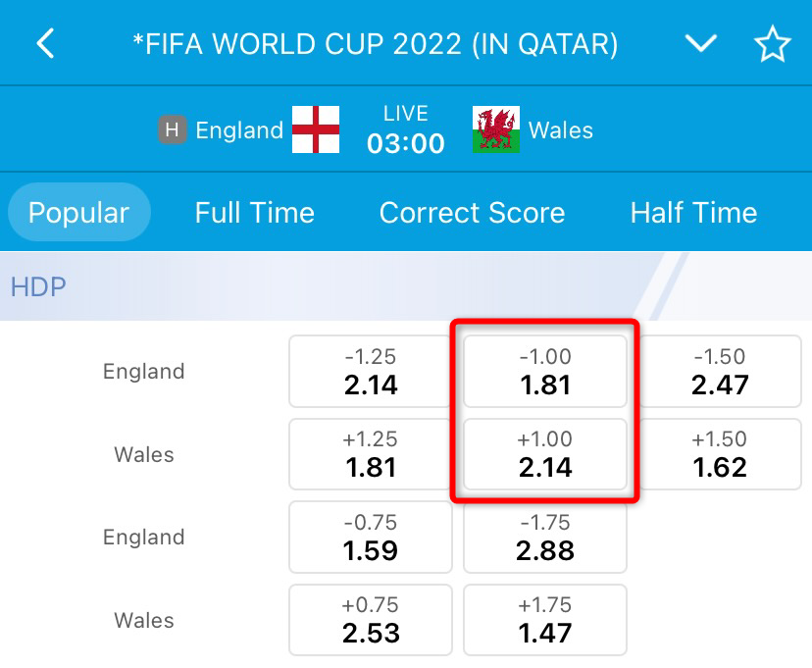Tap the back arrow to exit match view
The height and width of the screenshot is (668, 812).
point(44,43)
